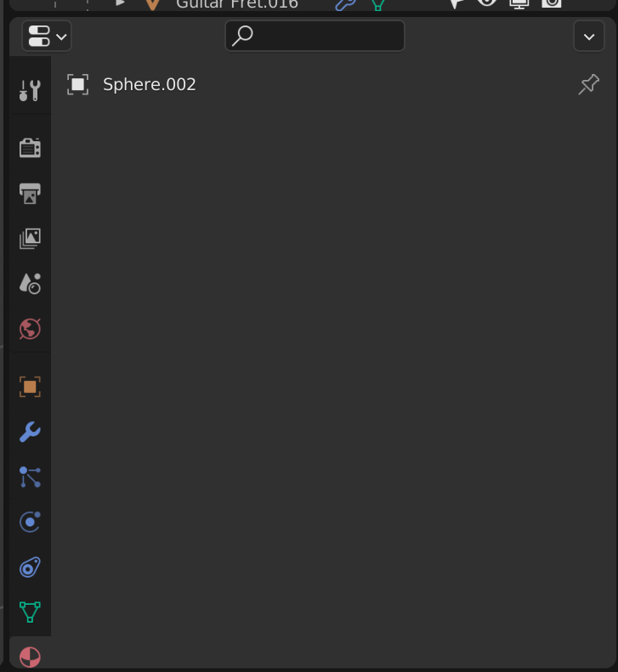
Task: Toggle viewport eye visibility for Guitar Fret.016
Action: [487, 3]
